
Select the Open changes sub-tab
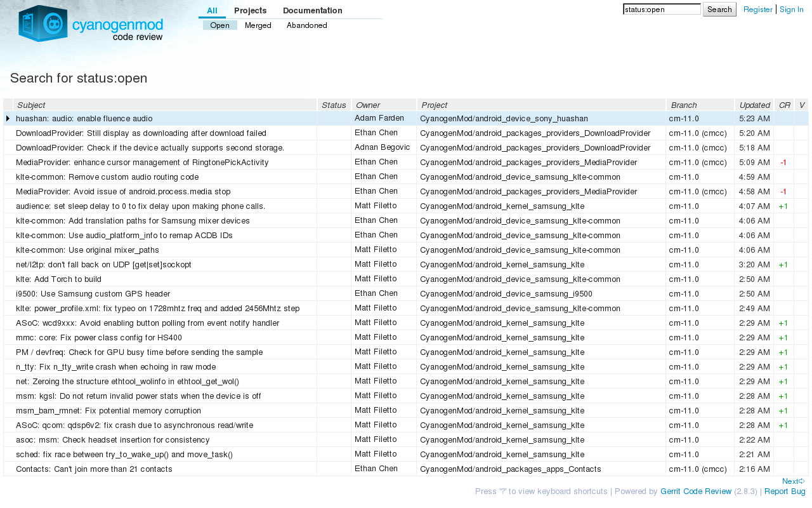(219, 25)
